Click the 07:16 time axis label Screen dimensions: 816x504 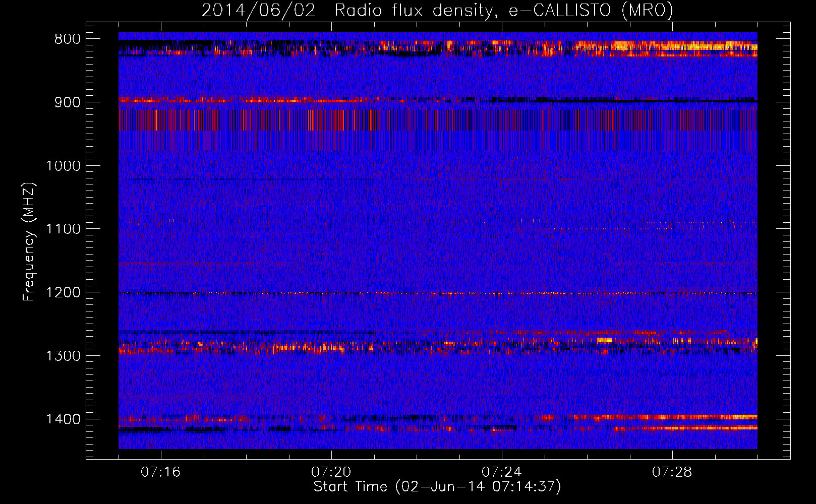tap(160, 472)
